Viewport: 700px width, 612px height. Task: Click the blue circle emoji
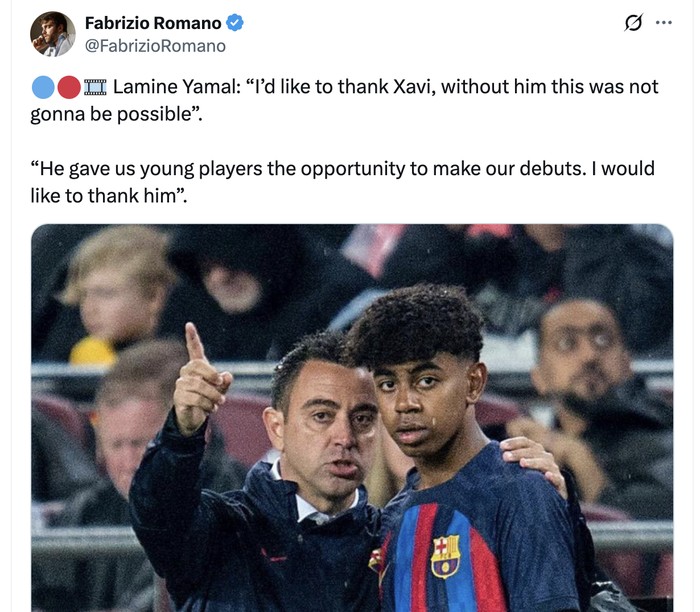pyautogui.click(x=43, y=87)
